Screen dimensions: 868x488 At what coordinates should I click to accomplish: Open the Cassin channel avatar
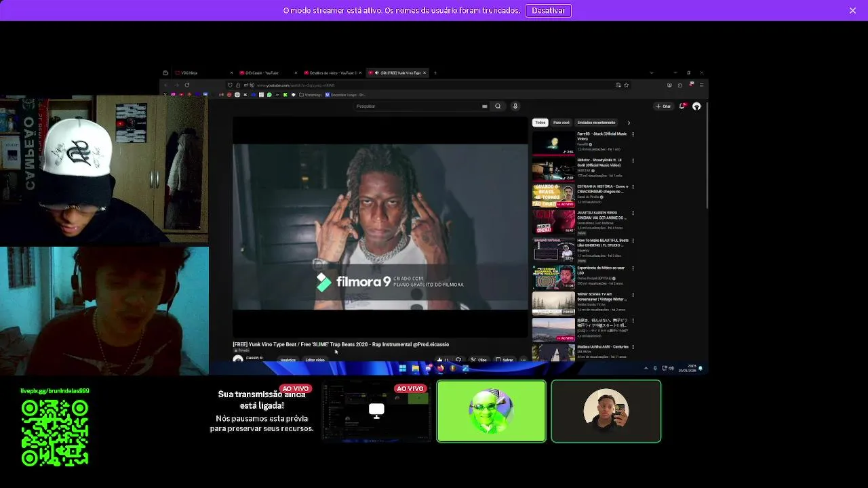tap(238, 359)
